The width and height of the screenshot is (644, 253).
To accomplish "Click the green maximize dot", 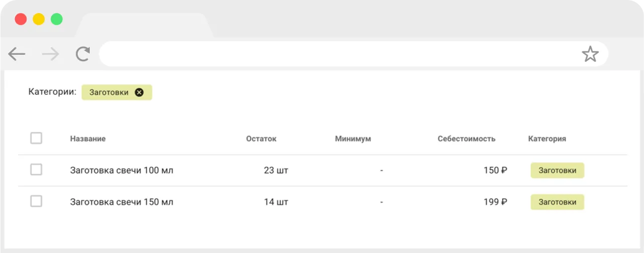I will tap(57, 20).
